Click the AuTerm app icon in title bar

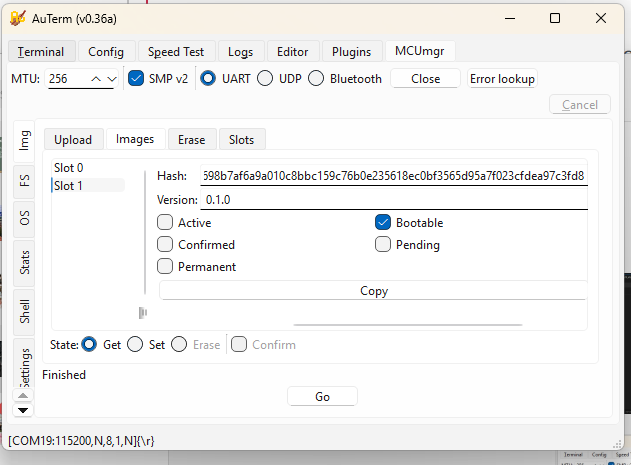(x=18, y=18)
